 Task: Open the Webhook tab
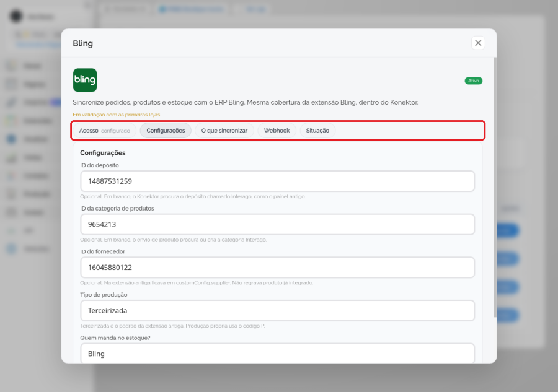(277, 131)
